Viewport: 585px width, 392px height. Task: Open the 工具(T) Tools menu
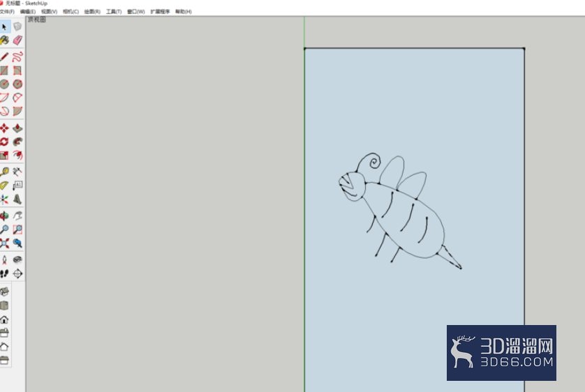click(x=114, y=12)
